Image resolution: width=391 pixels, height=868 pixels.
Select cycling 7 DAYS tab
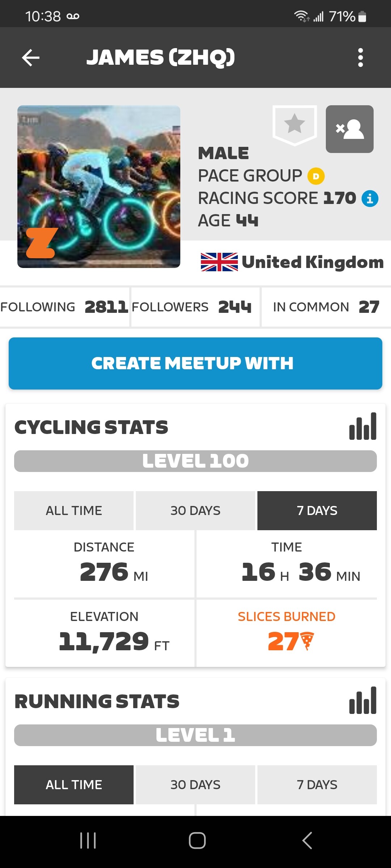(x=317, y=511)
